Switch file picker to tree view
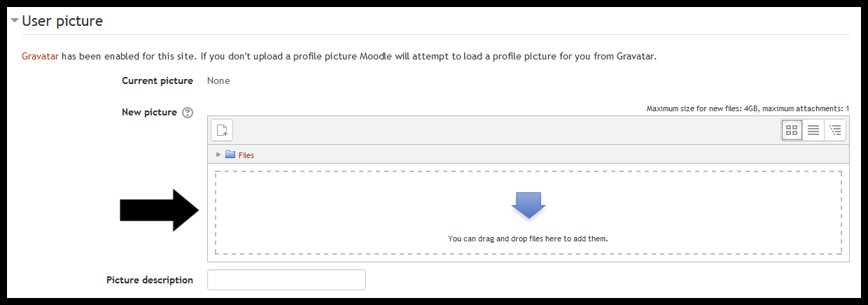 click(x=835, y=130)
